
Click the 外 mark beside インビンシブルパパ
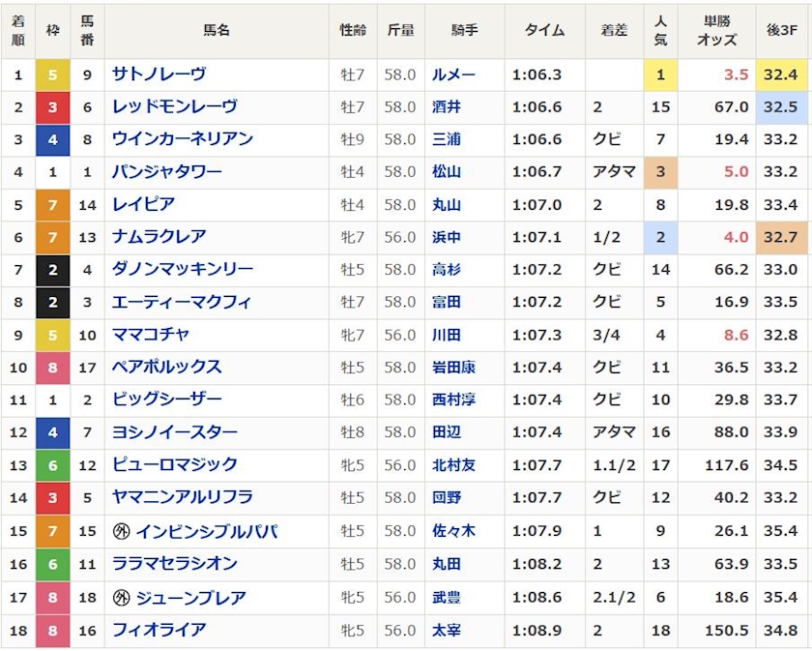pyautogui.click(x=121, y=531)
